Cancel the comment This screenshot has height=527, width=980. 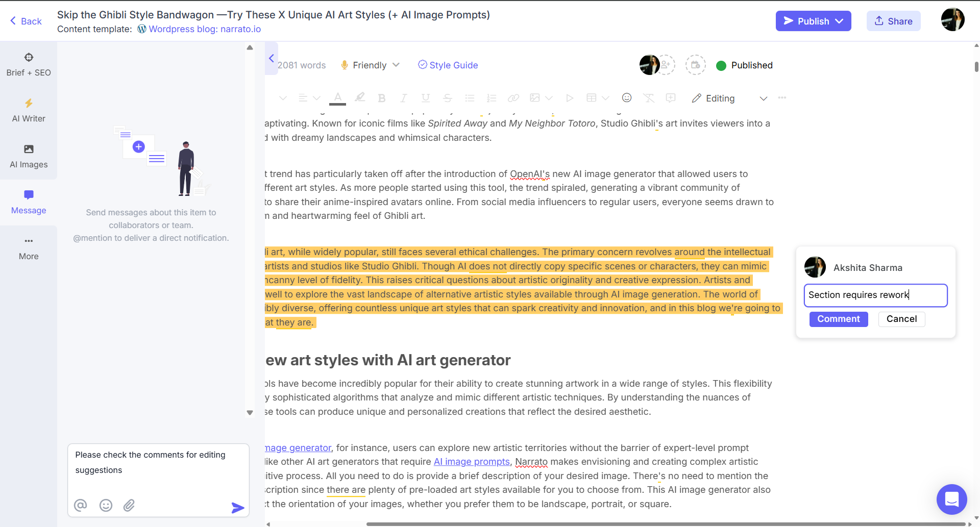click(901, 319)
